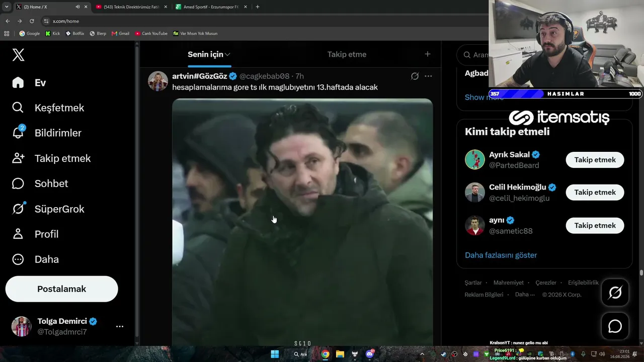Open Profil page from the sidebar

35,234
